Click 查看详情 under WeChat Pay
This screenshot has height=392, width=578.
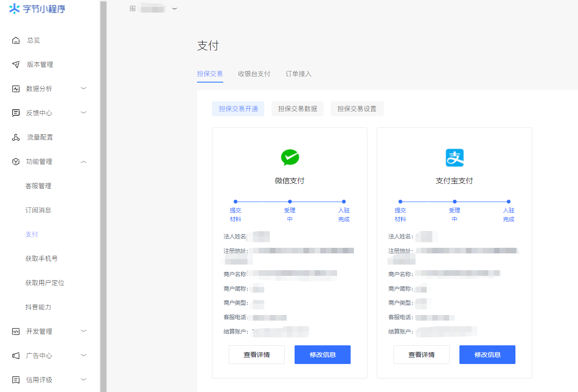point(256,354)
